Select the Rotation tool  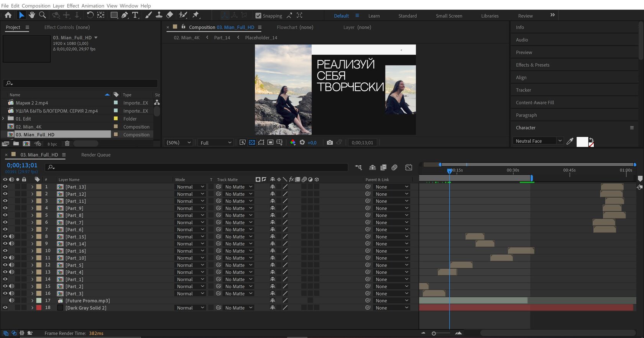pos(90,15)
